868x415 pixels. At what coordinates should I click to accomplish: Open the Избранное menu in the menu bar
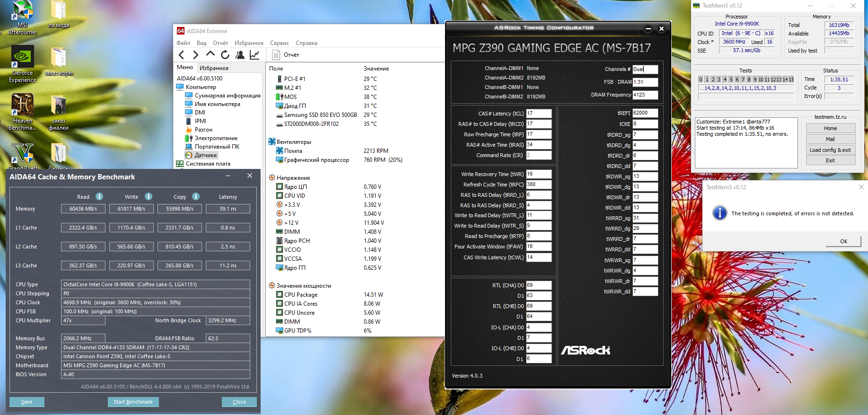(x=249, y=43)
